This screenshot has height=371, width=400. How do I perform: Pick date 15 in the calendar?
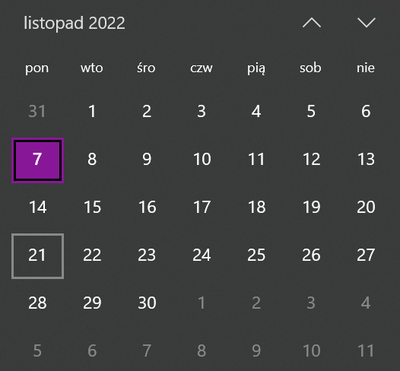click(x=92, y=207)
